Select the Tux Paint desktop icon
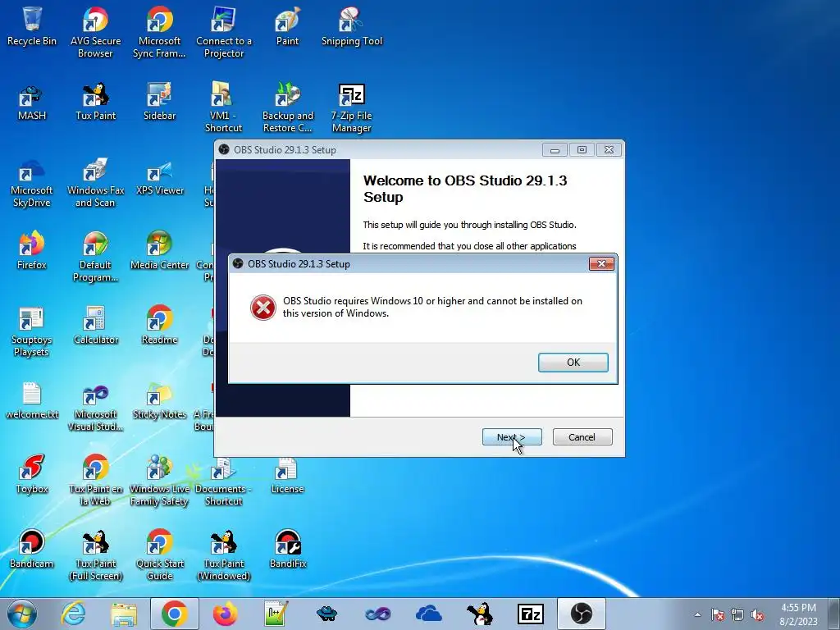 click(x=95, y=102)
